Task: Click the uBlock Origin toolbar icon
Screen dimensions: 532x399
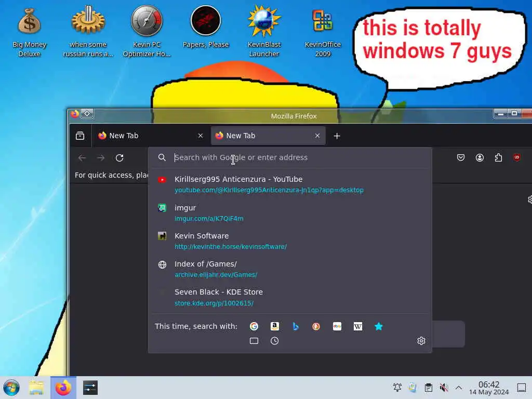Action: coord(517,157)
